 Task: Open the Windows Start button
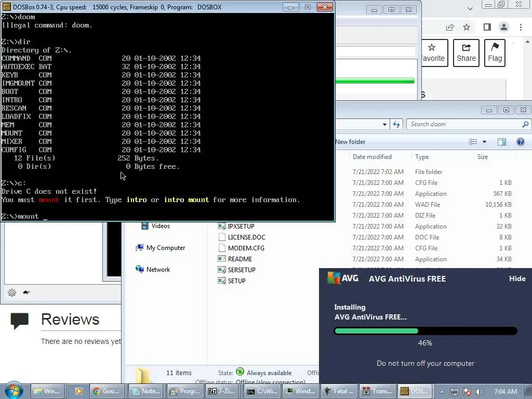pyautogui.click(x=14, y=391)
